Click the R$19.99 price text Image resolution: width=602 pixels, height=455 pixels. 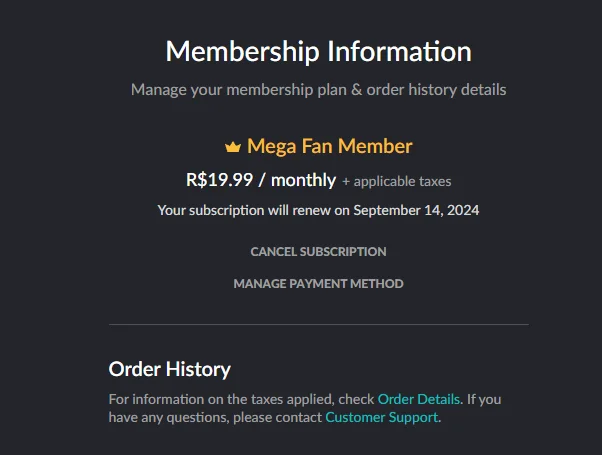tap(219, 180)
